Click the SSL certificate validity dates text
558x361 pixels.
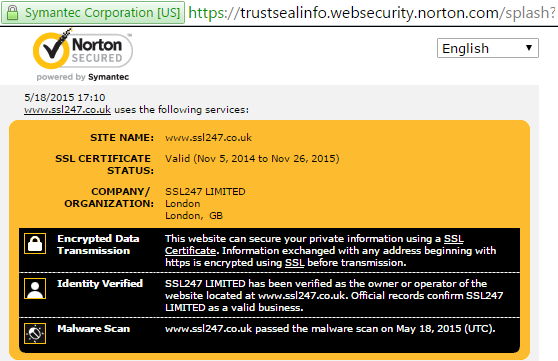pyautogui.click(x=252, y=158)
